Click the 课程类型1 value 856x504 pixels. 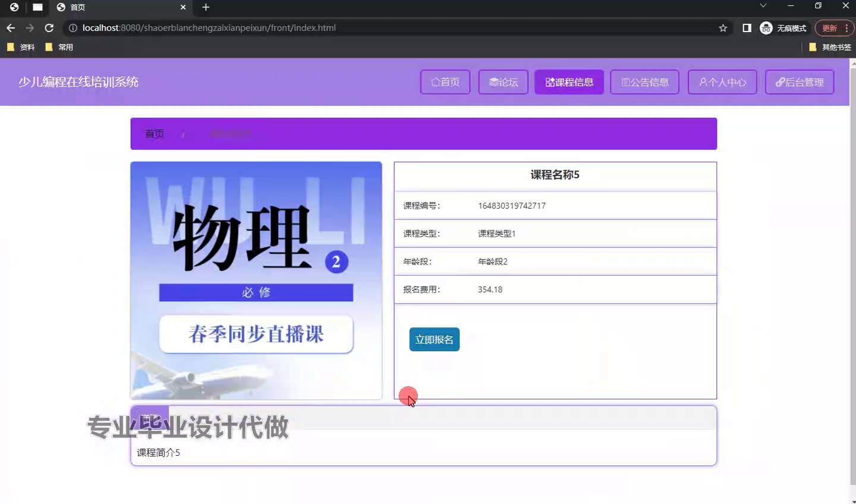click(x=497, y=234)
